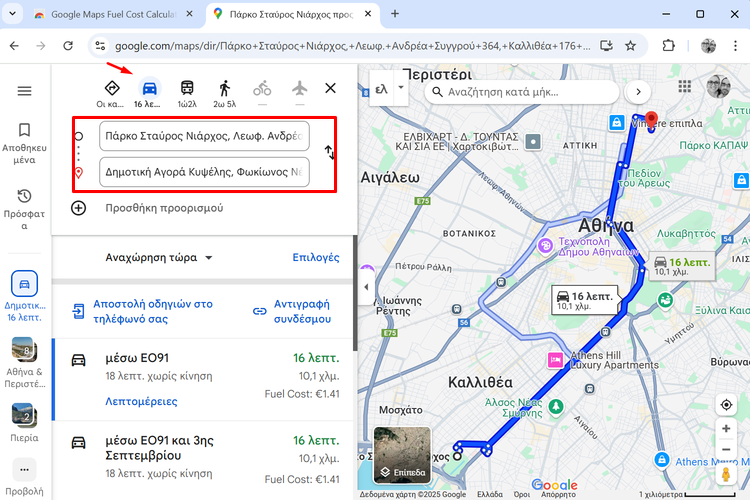The height and width of the screenshot is (500, 750).
Task: Click Άλσος Νέας Σμύρνης park marker
Action: pos(555,407)
